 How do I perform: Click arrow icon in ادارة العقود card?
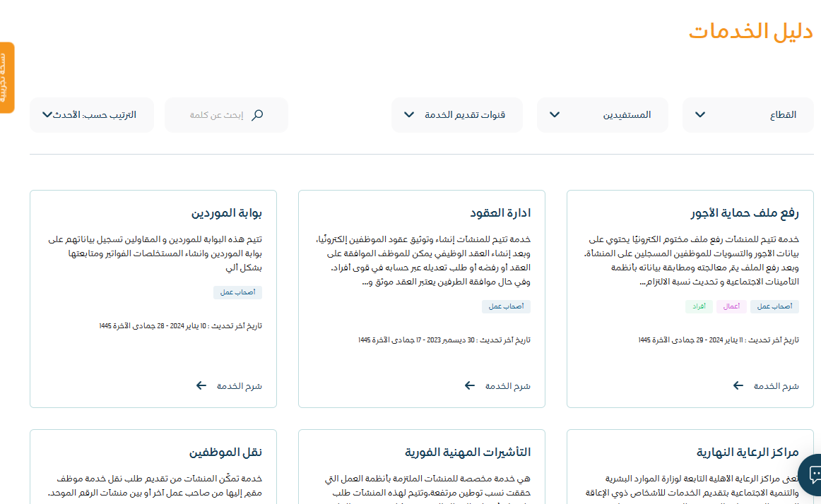[x=470, y=385]
